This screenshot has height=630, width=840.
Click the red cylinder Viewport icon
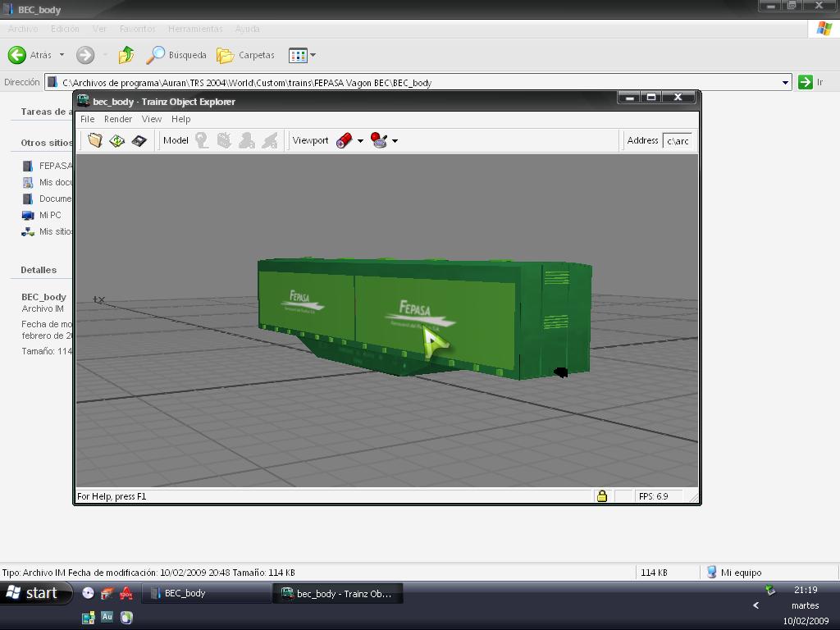click(345, 140)
